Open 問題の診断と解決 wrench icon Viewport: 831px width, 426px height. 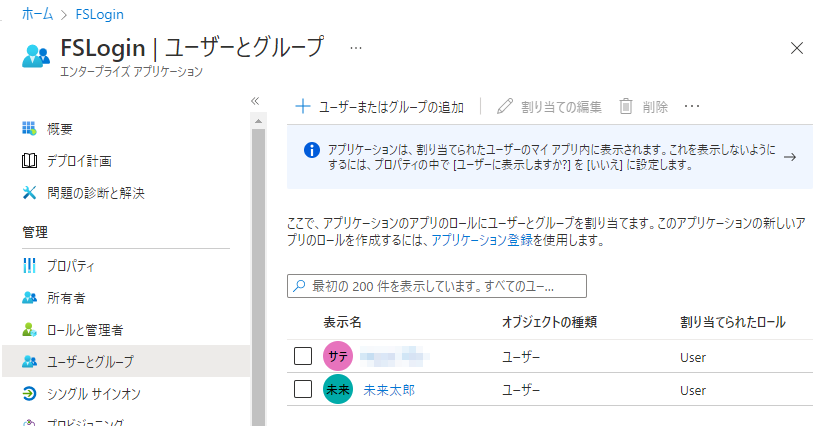[29, 193]
